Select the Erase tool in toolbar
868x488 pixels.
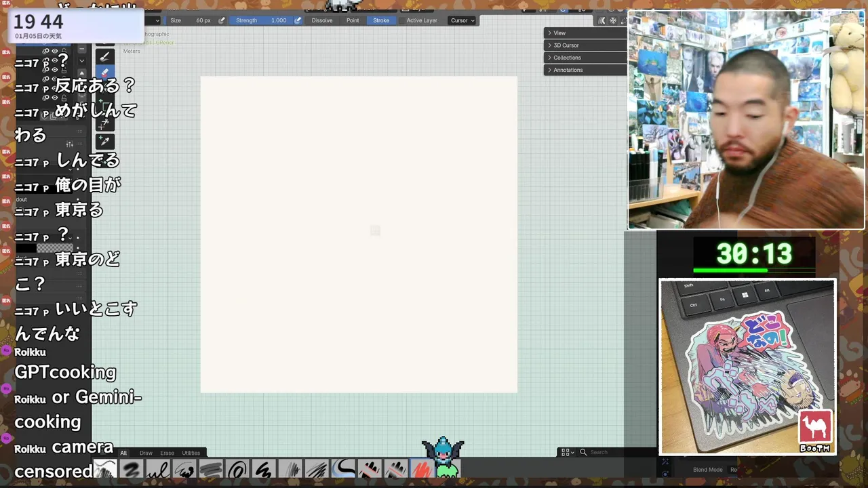point(104,73)
